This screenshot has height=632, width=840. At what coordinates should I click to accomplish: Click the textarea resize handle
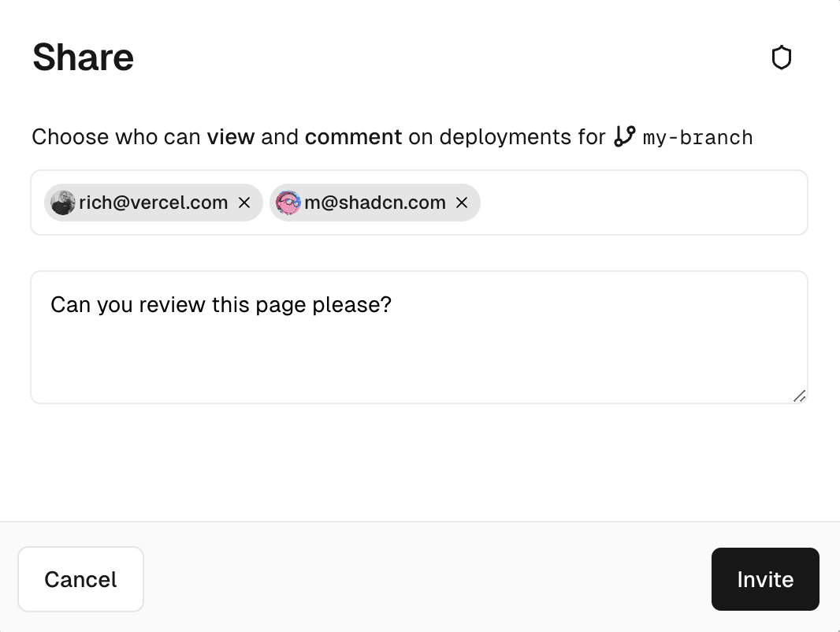[x=799, y=396]
